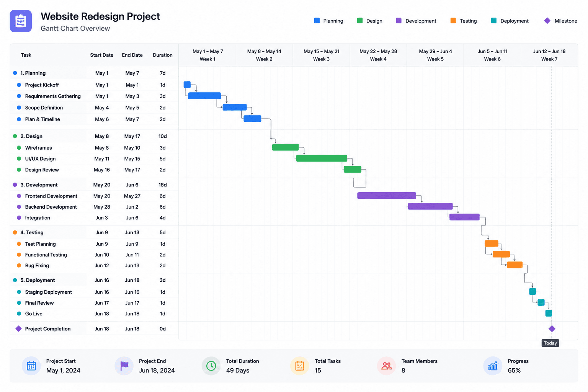Click the Plan & Timeline blue bar
Image resolution: width=588 pixels, height=392 pixels.
[x=252, y=119]
